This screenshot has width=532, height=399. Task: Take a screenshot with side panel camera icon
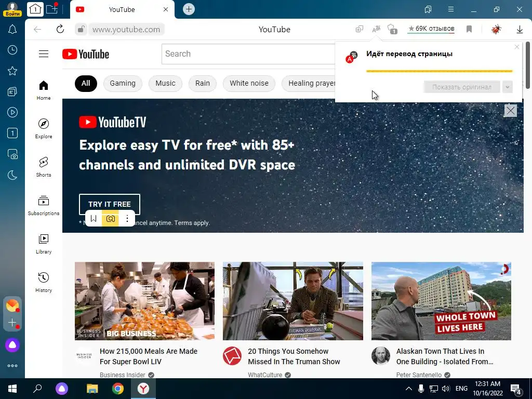[12, 154]
